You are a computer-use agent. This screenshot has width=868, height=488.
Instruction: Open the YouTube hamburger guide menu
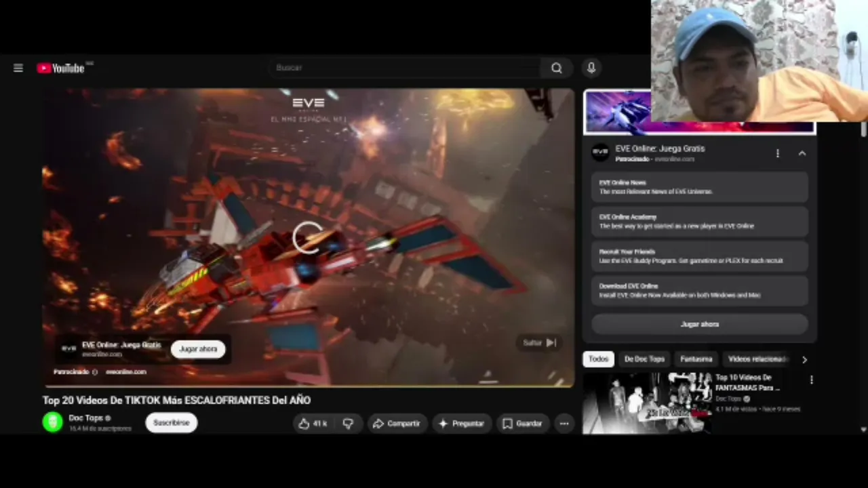pyautogui.click(x=18, y=68)
